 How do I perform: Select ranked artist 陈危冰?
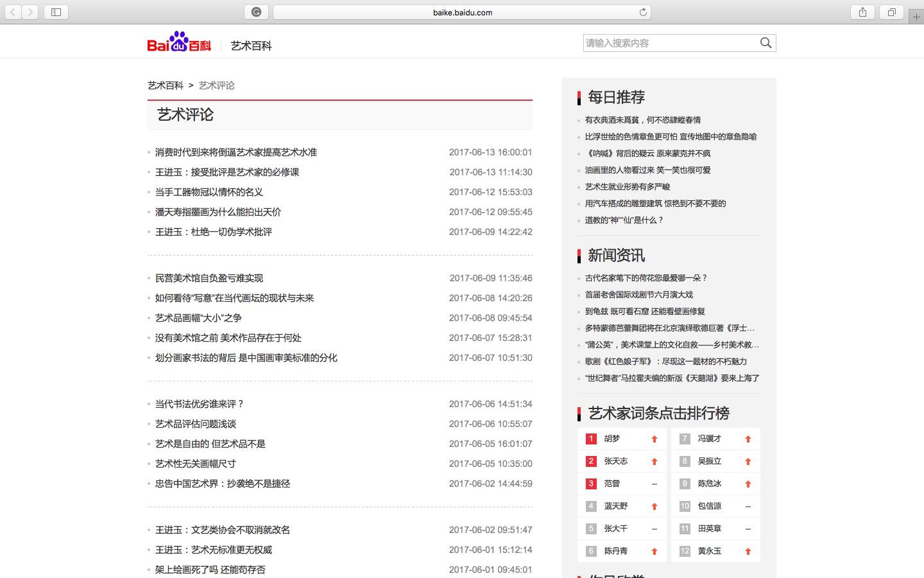click(x=710, y=484)
